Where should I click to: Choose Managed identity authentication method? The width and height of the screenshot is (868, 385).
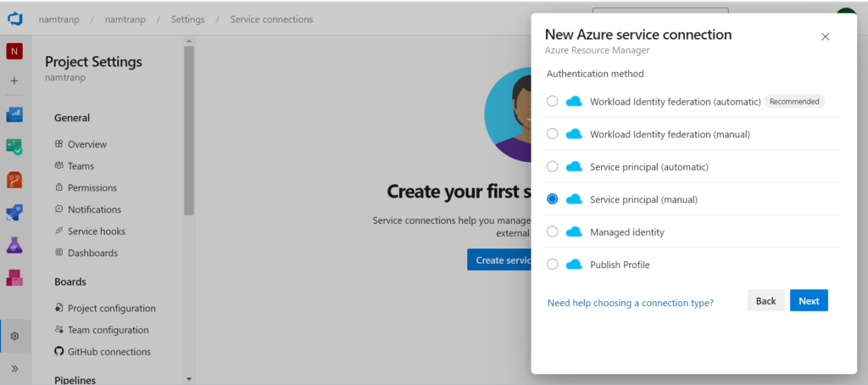(553, 232)
